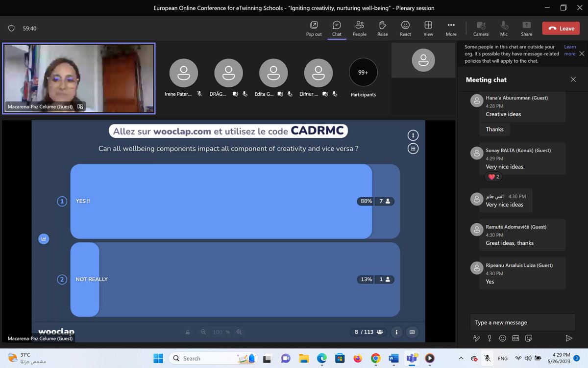Open the GIF picker in chat

point(515,338)
